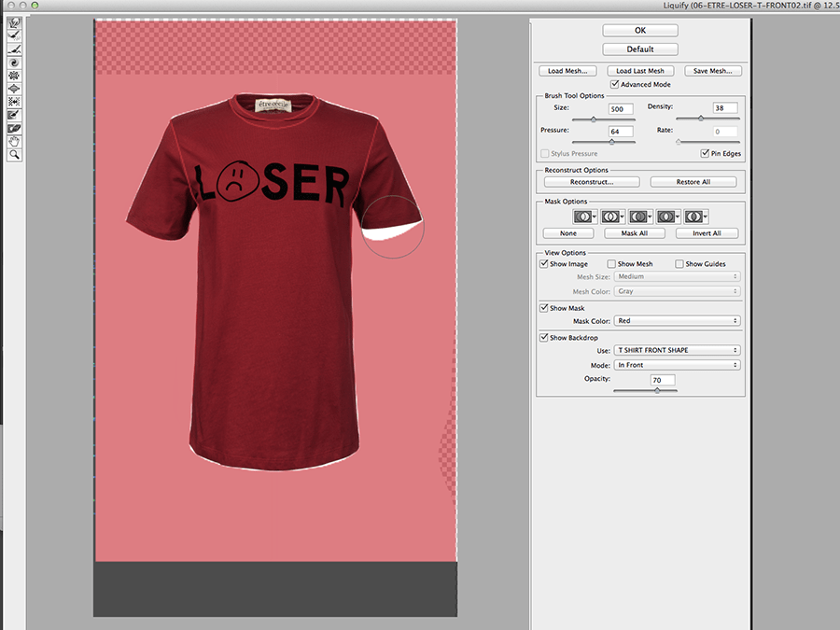Click the Restore All button
840x630 pixels.
click(693, 182)
